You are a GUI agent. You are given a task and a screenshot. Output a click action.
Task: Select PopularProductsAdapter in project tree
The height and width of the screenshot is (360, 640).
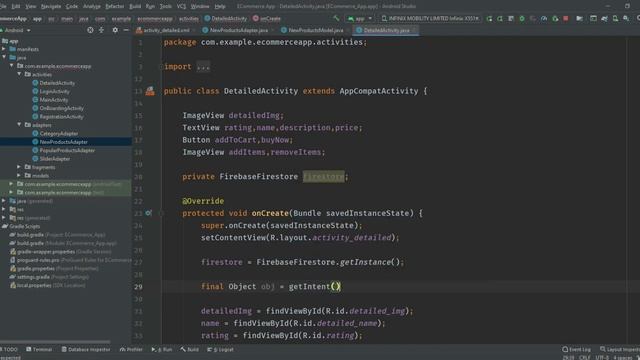coord(67,150)
